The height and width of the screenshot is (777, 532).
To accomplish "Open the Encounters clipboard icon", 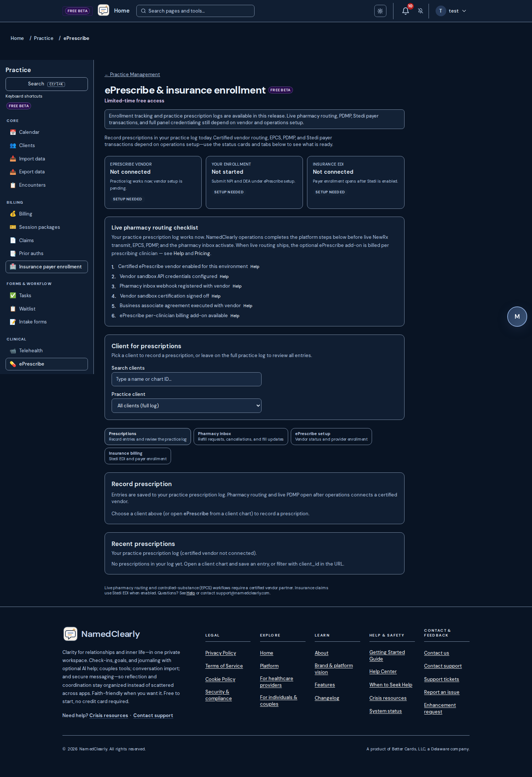I will pos(13,185).
